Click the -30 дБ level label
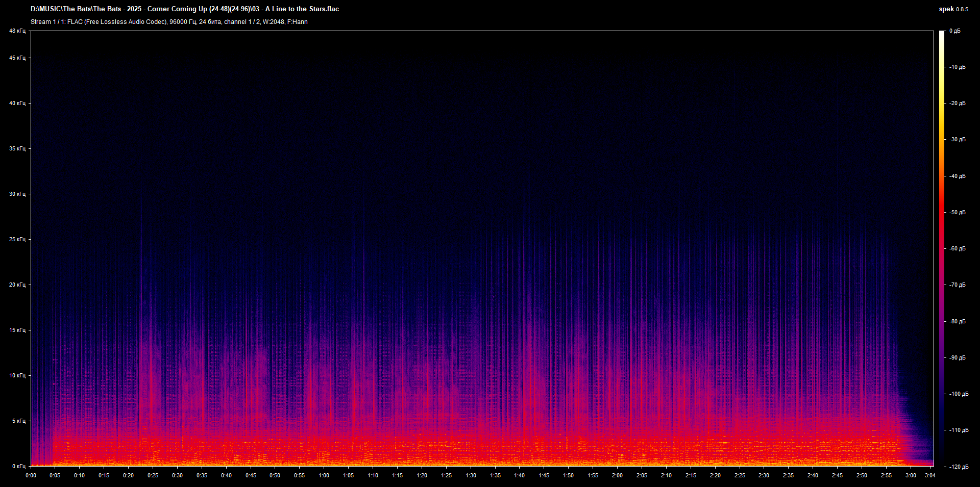The height and width of the screenshot is (487, 980). click(x=957, y=140)
